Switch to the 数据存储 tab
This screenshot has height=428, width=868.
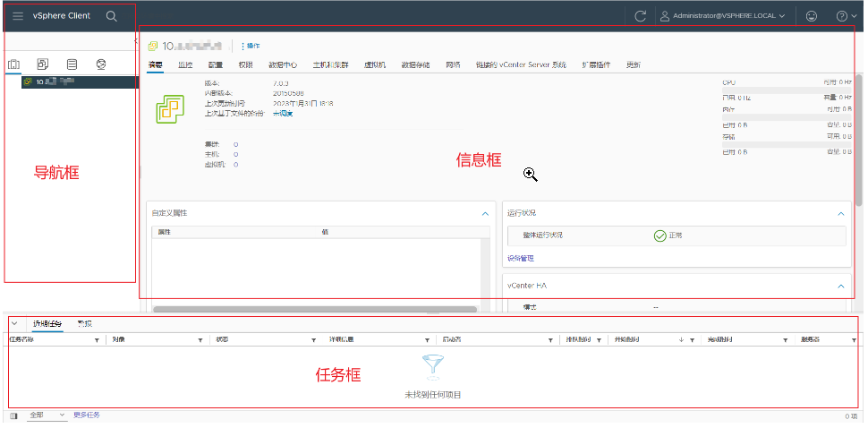click(x=416, y=64)
